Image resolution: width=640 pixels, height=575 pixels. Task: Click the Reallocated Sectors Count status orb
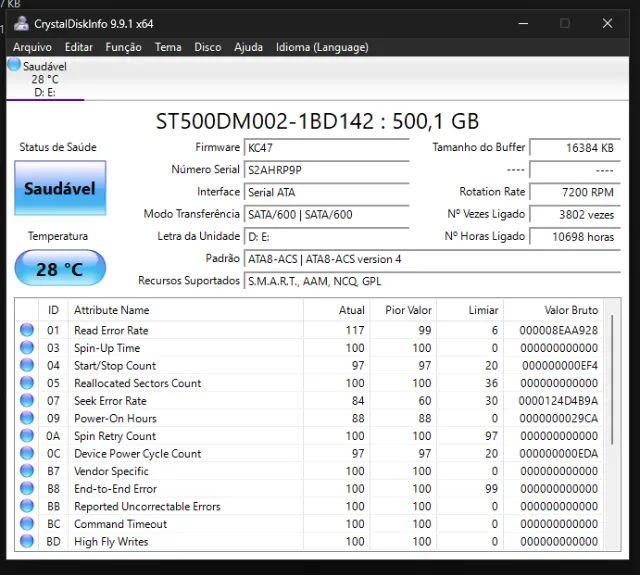27,382
